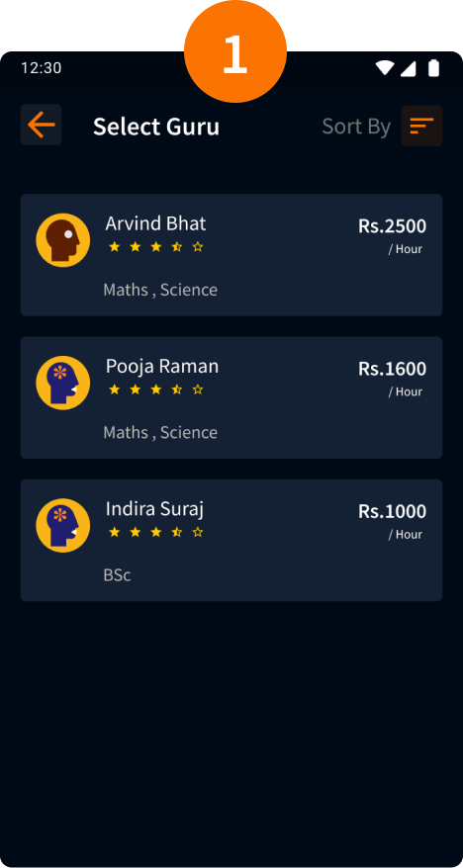Open the Indira Suraj guru name
The width and height of the screenshot is (463, 868).
click(x=154, y=509)
